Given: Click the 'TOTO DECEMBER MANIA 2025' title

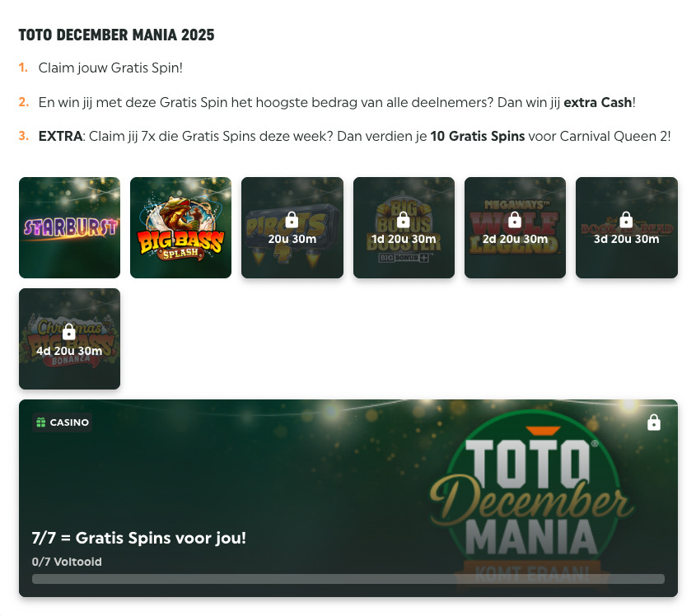Looking at the screenshot, I should pyautogui.click(x=116, y=35).
